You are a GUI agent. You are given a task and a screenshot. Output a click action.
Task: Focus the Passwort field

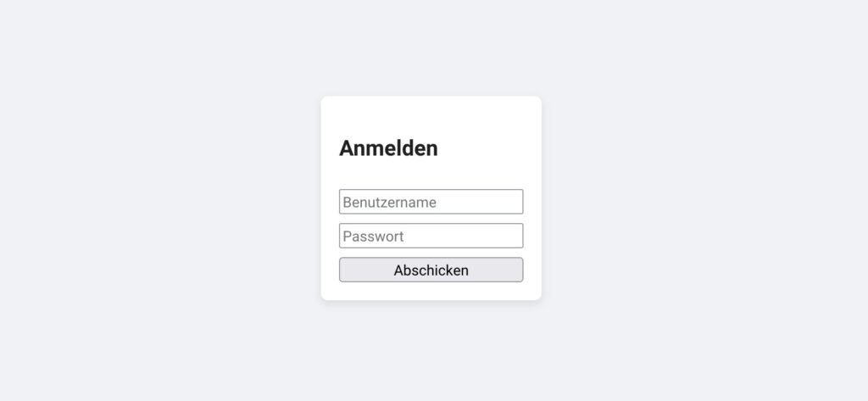431,236
